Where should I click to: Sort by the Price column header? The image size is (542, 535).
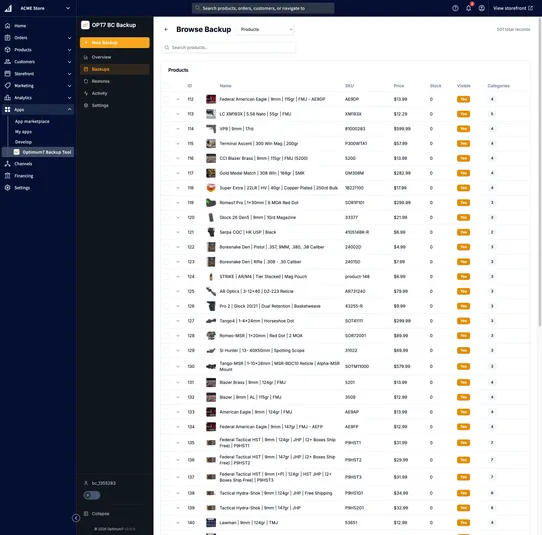tap(399, 86)
